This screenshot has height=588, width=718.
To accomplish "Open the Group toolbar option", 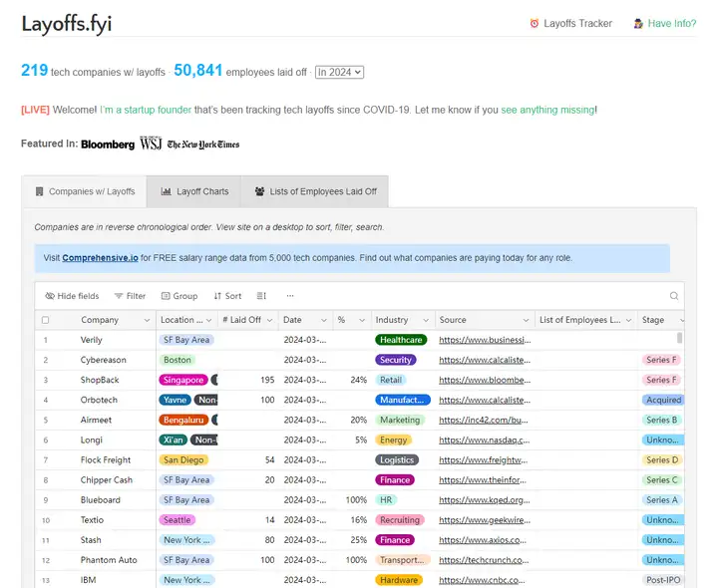I will 179,296.
